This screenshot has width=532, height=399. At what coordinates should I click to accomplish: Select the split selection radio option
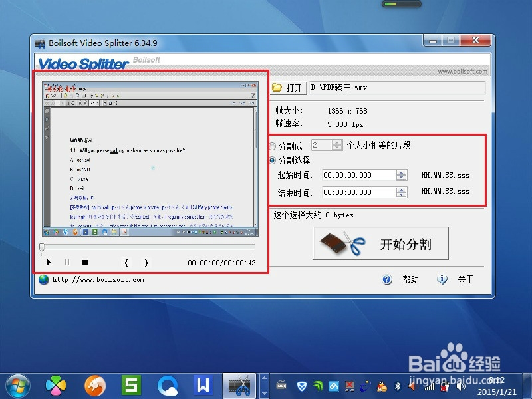point(272,160)
